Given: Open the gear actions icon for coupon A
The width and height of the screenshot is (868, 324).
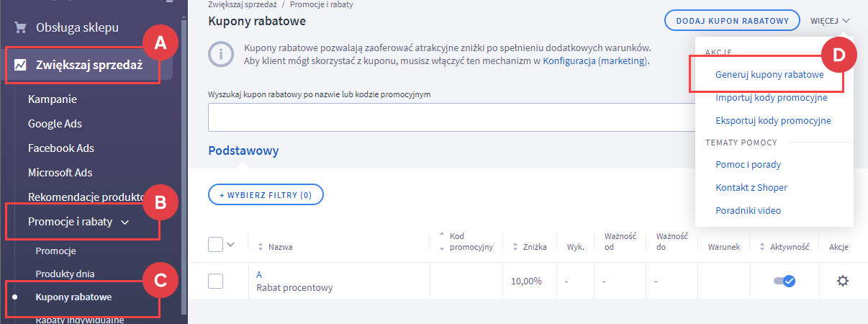Looking at the screenshot, I should [x=843, y=281].
